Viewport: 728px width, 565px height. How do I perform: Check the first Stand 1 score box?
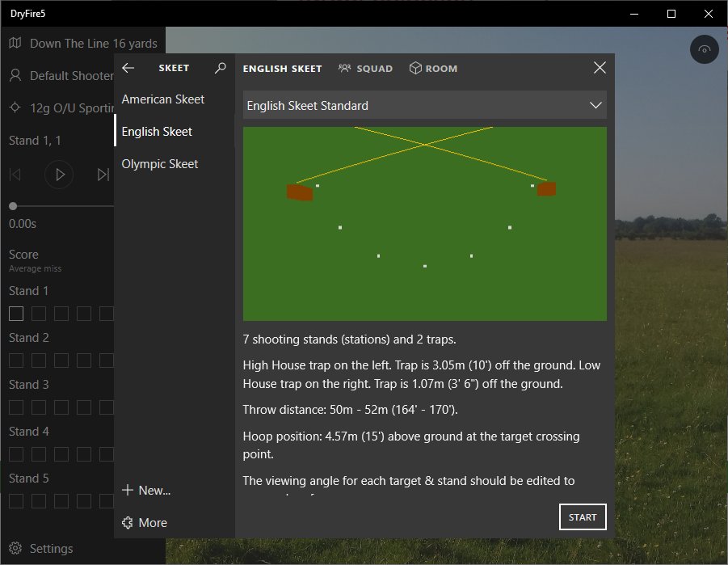pos(16,314)
